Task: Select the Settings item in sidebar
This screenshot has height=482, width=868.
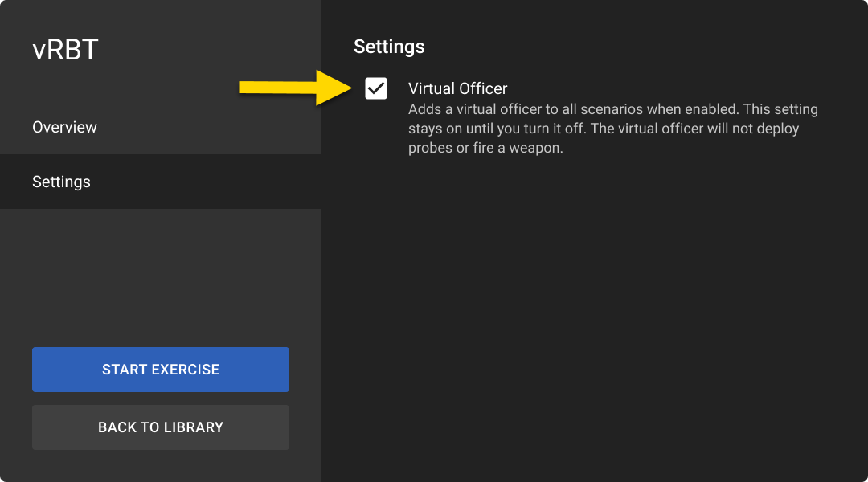Action: pos(61,182)
